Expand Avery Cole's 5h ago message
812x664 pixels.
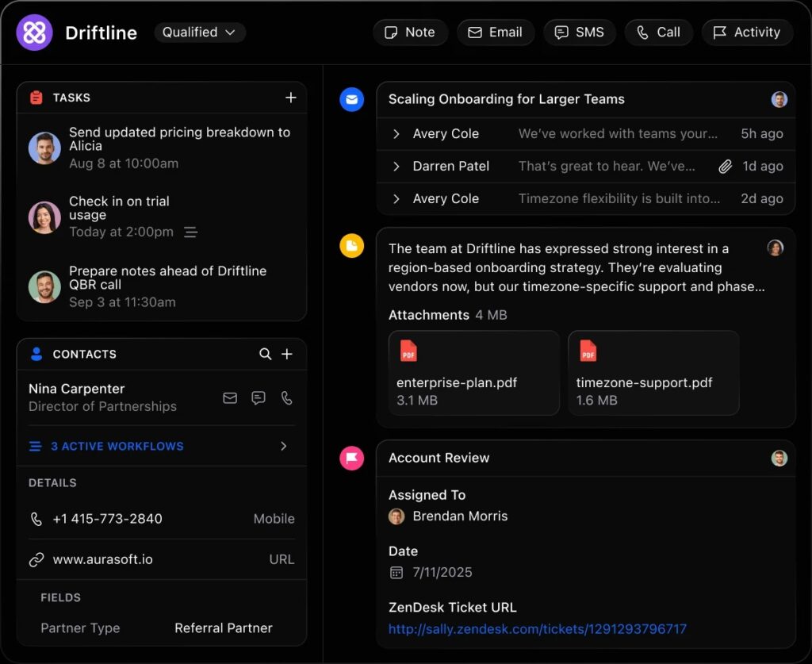click(396, 133)
